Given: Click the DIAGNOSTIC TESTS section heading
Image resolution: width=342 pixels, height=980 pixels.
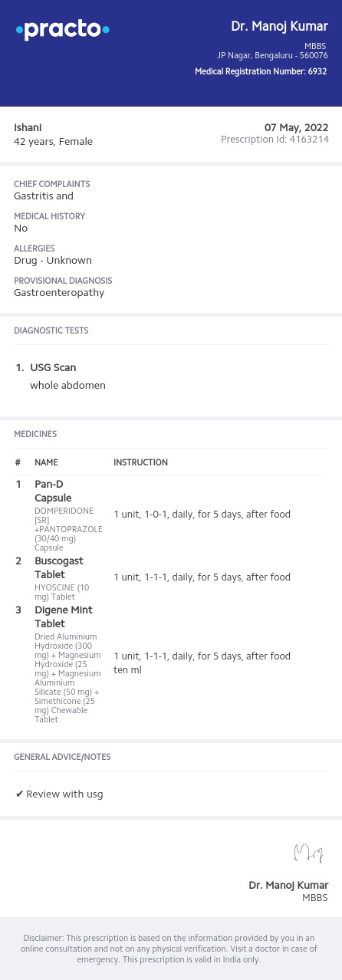Looking at the screenshot, I should click(x=51, y=331).
